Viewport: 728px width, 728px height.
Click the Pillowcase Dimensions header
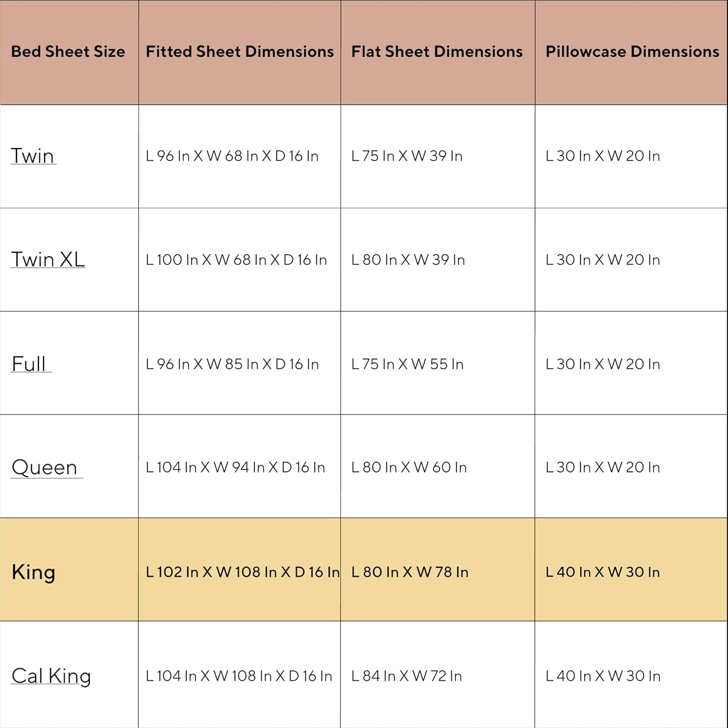click(x=632, y=51)
